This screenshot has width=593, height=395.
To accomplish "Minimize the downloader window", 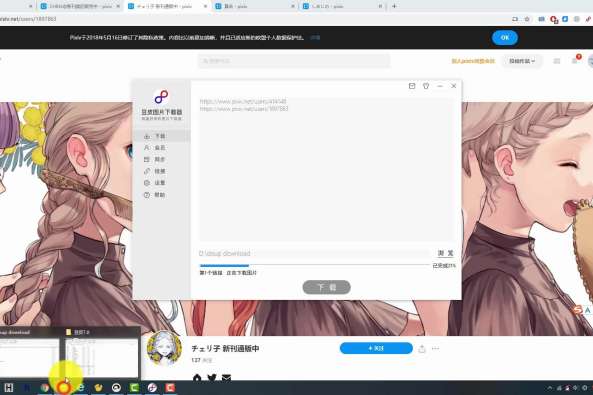I will click(440, 86).
